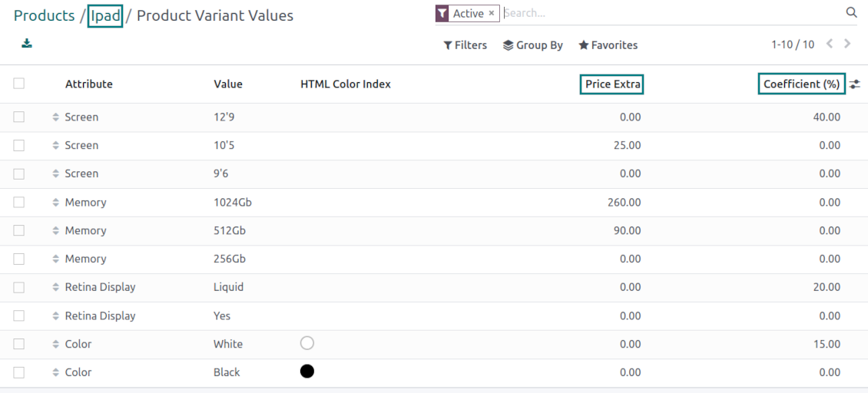868x393 pixels.
Task: Click the Liquid value cell
Action: tap(228, 287)
